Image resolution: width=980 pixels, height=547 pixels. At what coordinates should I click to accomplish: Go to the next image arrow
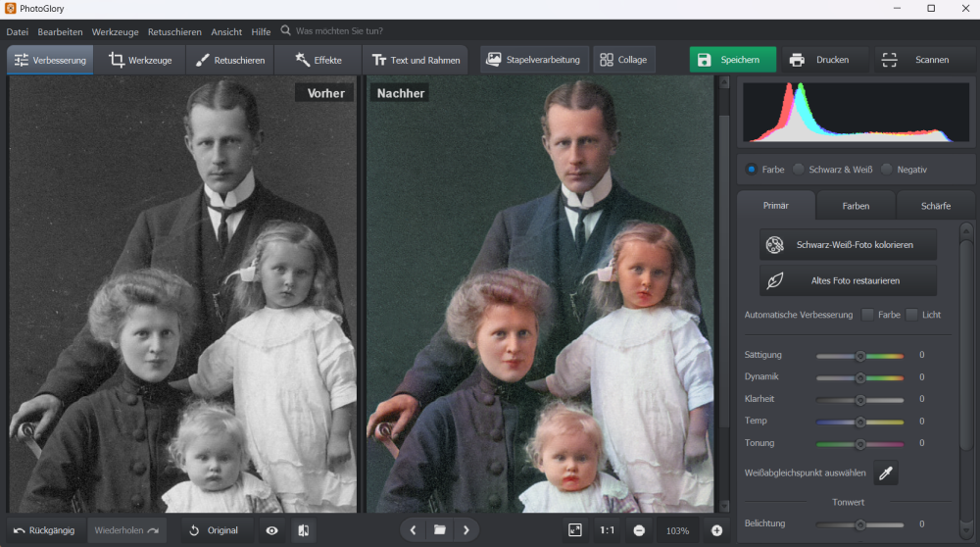click(466, 530)
